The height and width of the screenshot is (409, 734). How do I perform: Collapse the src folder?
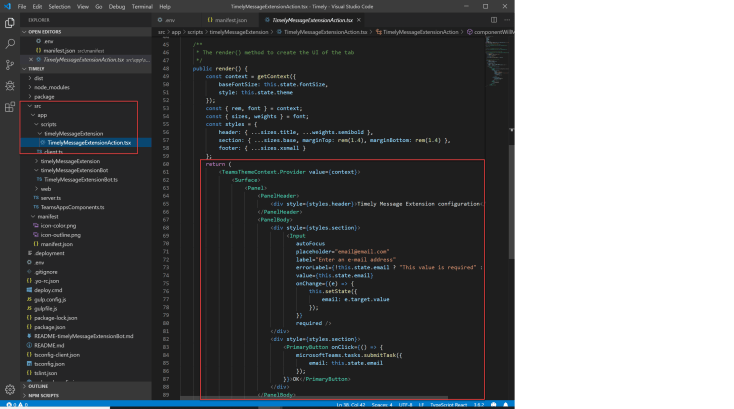37,106
